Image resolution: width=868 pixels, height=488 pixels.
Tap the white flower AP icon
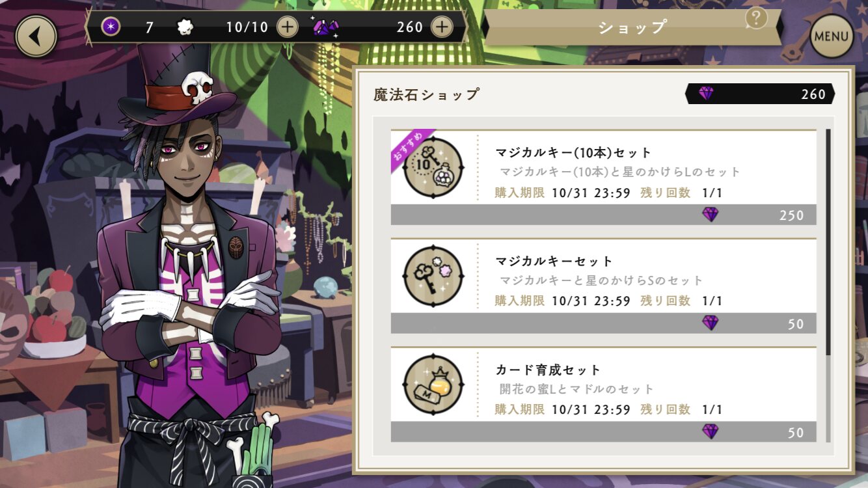(x=185, y=27)
